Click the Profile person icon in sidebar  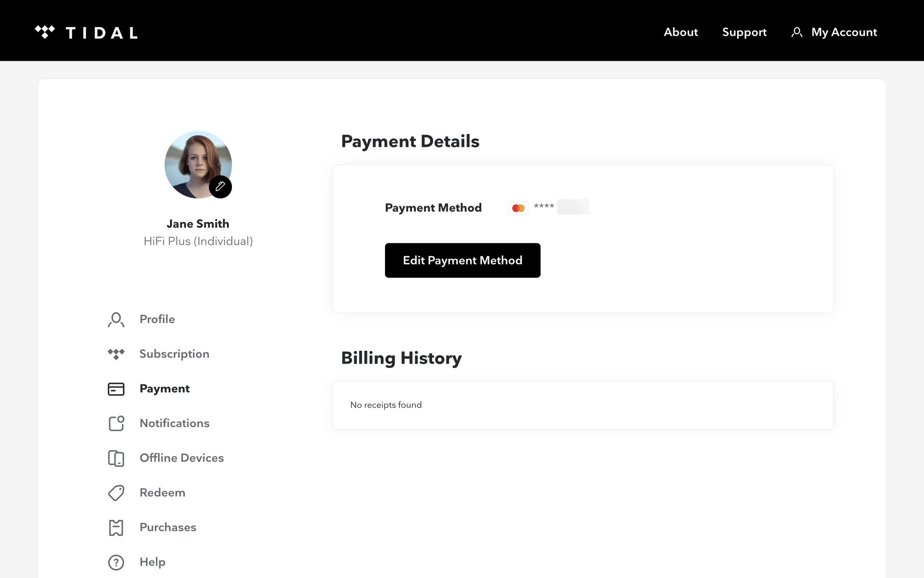tap(116, 320)
